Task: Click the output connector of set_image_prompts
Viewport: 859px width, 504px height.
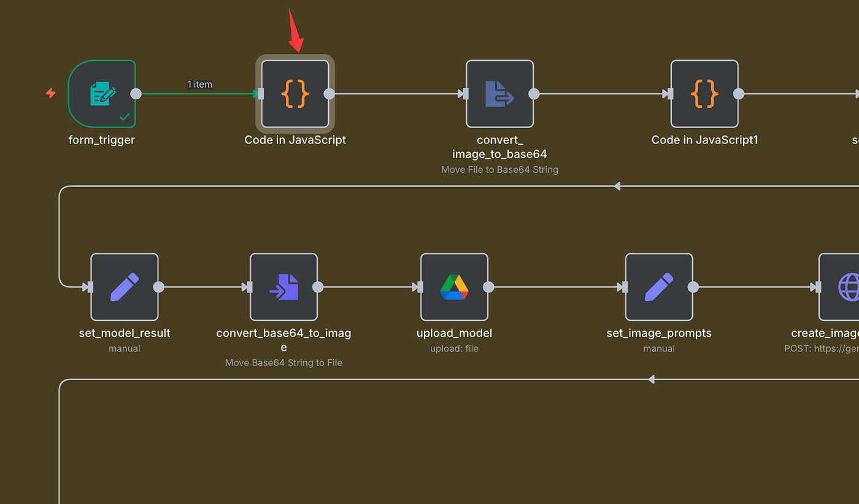Action: pos(693,287)
